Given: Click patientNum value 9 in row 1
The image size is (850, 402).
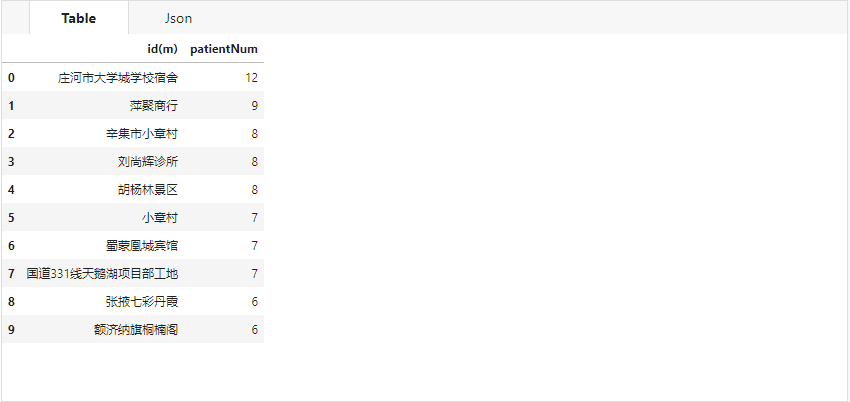Looking at the screenshot, I should coord(254,105).
